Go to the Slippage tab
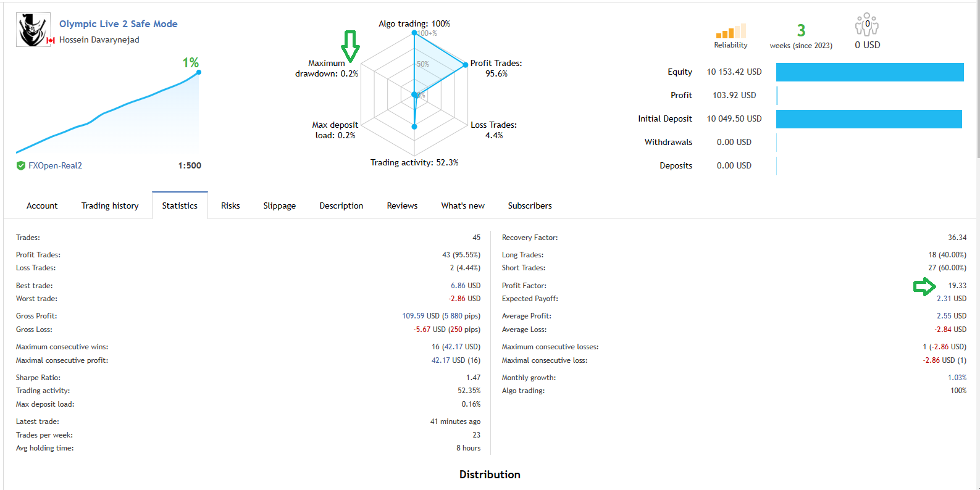This screenshot has height=490, width=980. pos(279,206)
